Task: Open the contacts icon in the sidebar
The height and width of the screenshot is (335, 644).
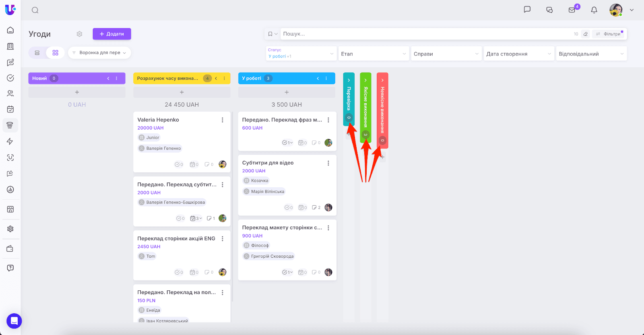Action: click(10, 93)
